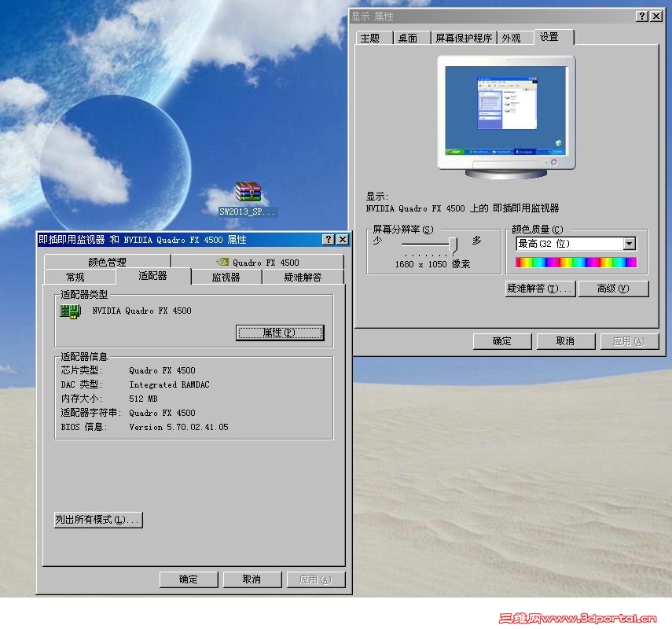Click the 属性(P) button
The image size is (672, 629).
tap(280, 333)
